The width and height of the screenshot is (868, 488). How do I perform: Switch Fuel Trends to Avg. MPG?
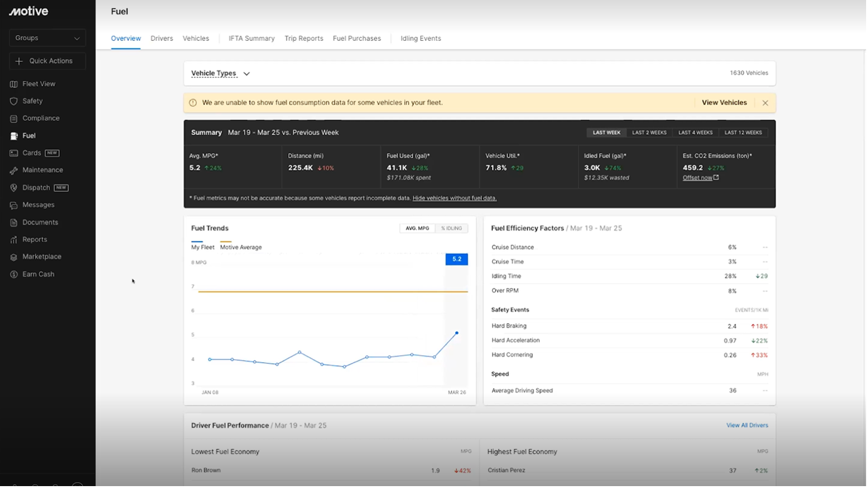click(x=417, y=228)
